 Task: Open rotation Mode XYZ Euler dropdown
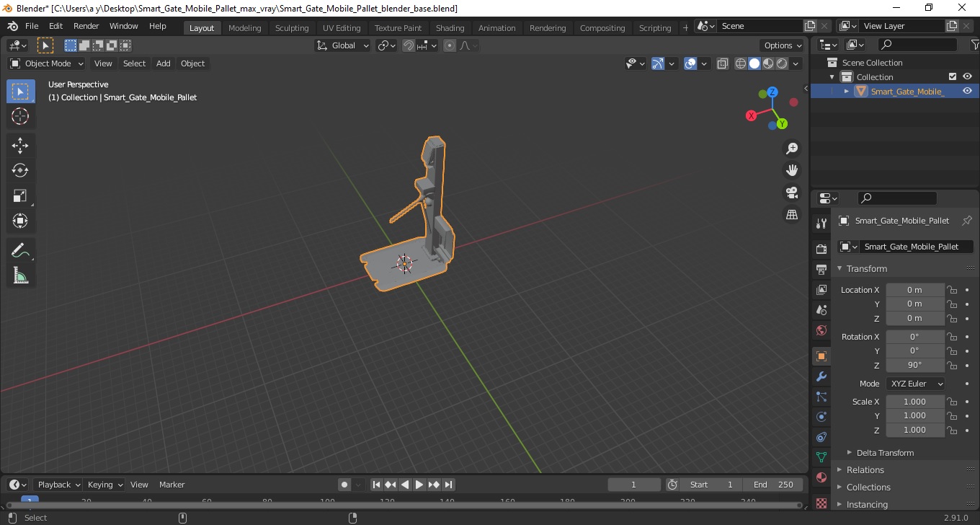pos(915,384)
